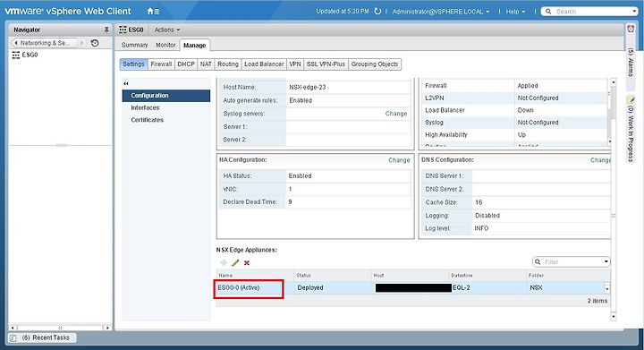Select Certificates in the side menu
644x350 pixels.
[x=147, y=120]
